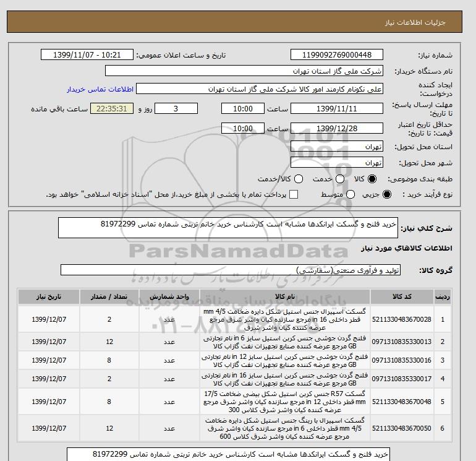Image resolution: width=476 pixels, height=461 pixels.
Task: Select product code 0971310835330016
Action: [402, 360]
